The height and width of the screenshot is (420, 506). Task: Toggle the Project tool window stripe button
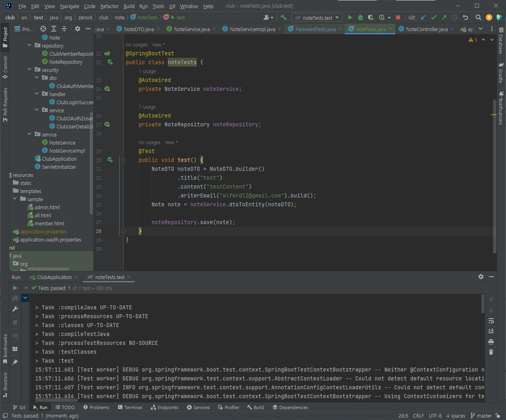[5, 38]
